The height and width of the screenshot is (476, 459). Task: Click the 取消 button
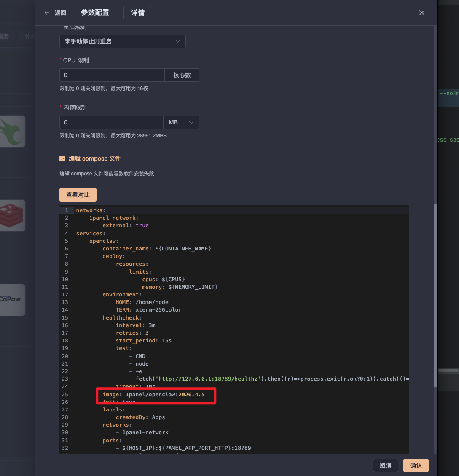[385, 465]
